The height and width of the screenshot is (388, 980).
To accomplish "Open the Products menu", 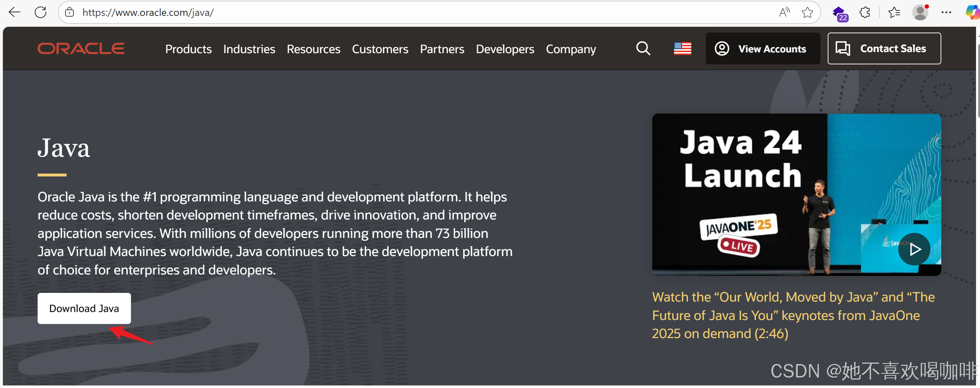I will pyautogui.click(x=188, y=49).
